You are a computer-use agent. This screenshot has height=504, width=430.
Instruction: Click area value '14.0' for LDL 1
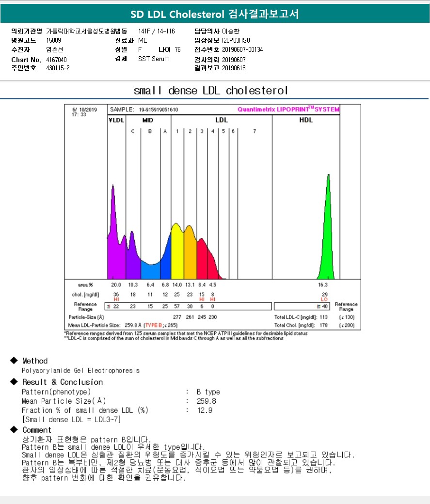(x=177, y=285)
